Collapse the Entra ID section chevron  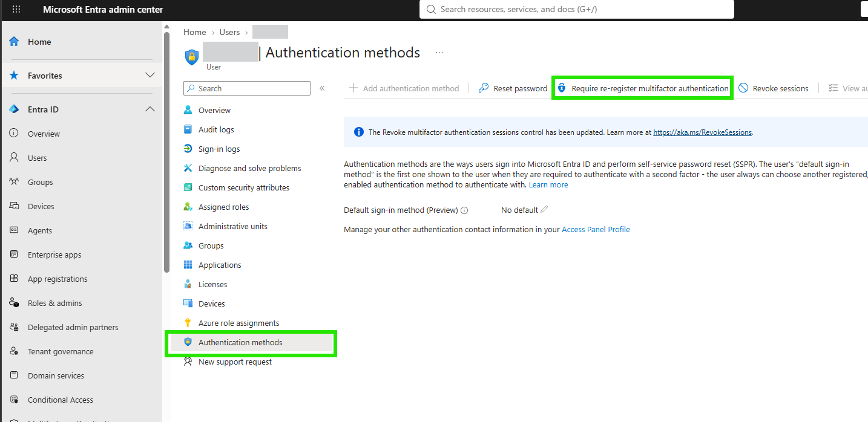[150, 109]
